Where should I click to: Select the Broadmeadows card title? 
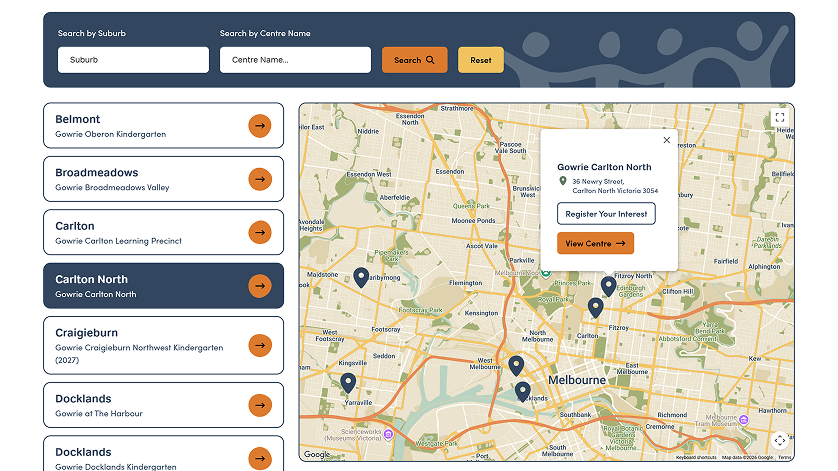point(97,173)
